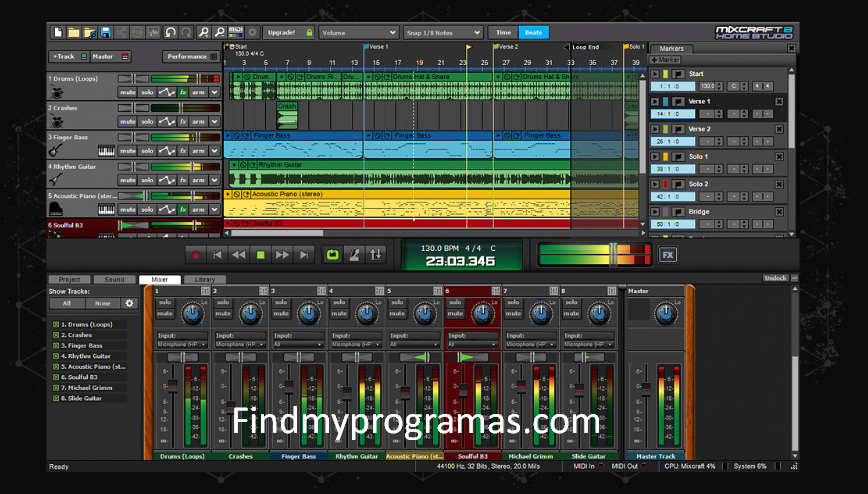Switch timeline display to Beats
The image size is (868, 494).
click(x=534, y=33)
